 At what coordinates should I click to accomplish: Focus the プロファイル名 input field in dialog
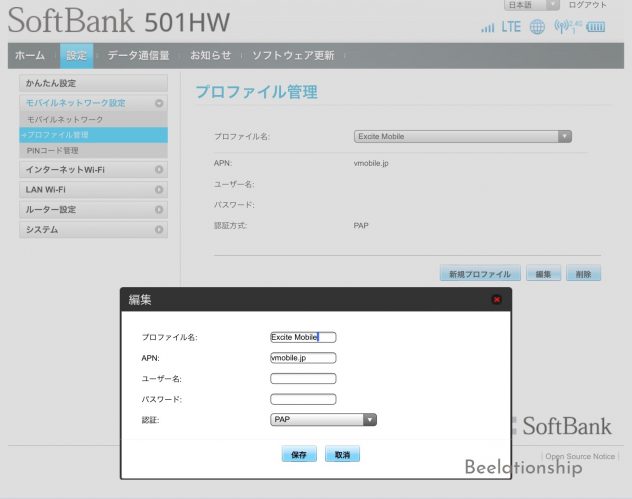pos(303,337)
